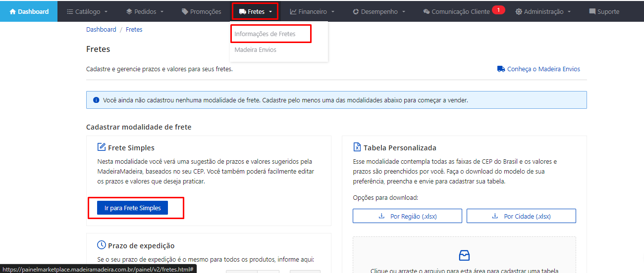Expand the Catálogo dropdown menu

point(87,11)
